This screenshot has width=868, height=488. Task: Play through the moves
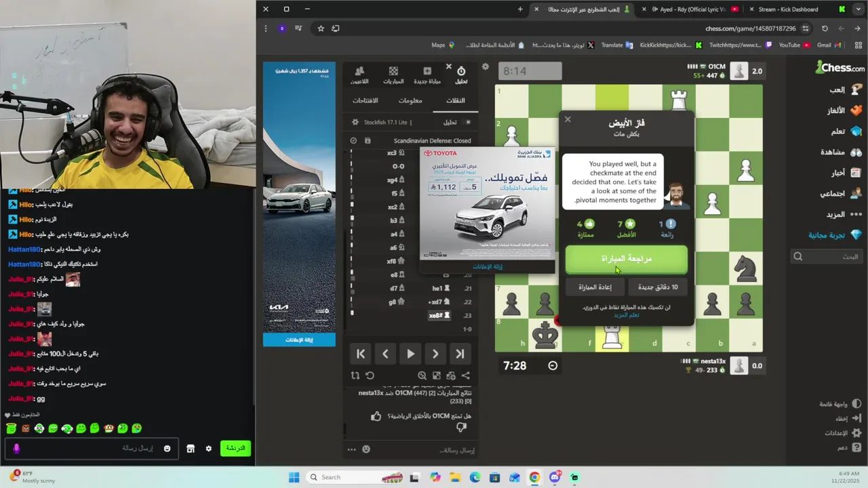(x=410, y=354)
